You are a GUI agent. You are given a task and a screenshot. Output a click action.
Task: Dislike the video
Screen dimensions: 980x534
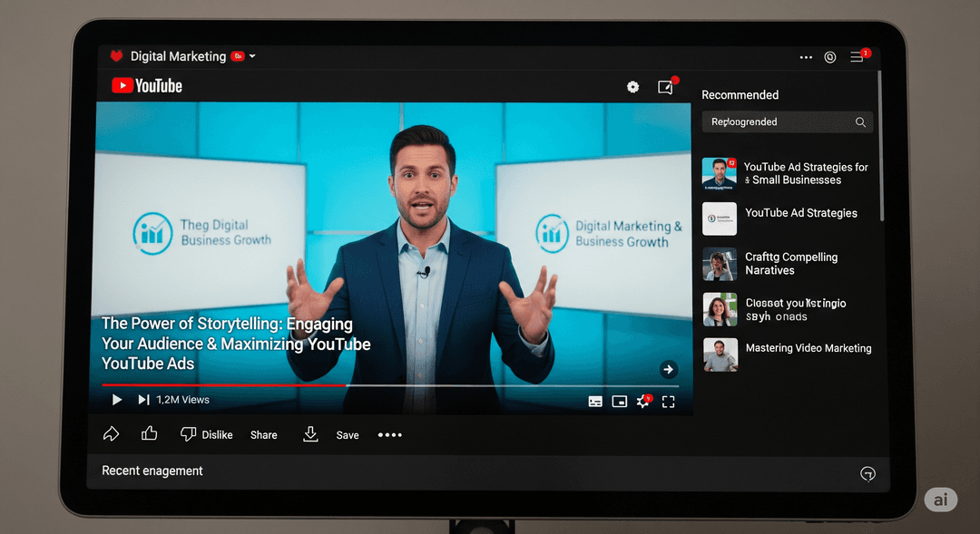207,434
